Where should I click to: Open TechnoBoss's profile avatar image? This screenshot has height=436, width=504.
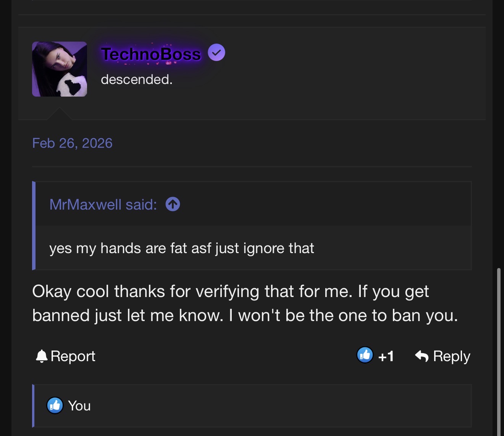pyautogui.click(x=60, y=69)
